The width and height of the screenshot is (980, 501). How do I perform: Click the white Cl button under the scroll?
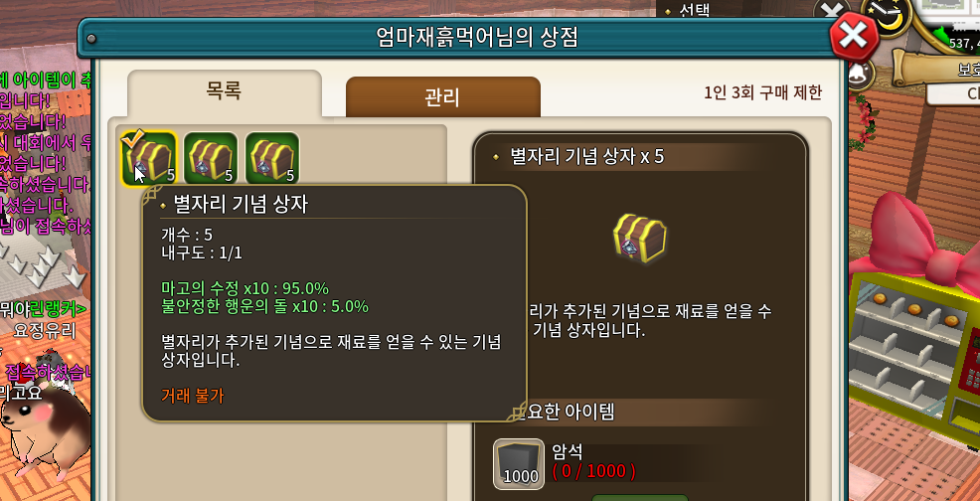tap(953, 93)
